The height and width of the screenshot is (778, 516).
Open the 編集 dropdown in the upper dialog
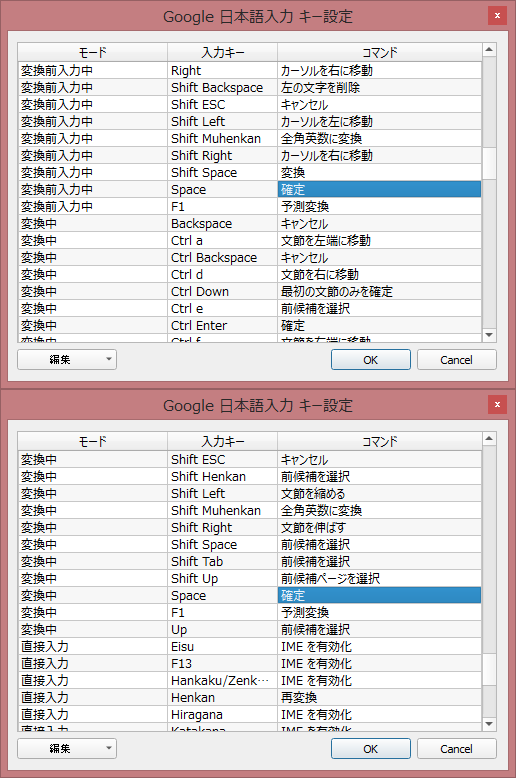[x=67, y=360]
